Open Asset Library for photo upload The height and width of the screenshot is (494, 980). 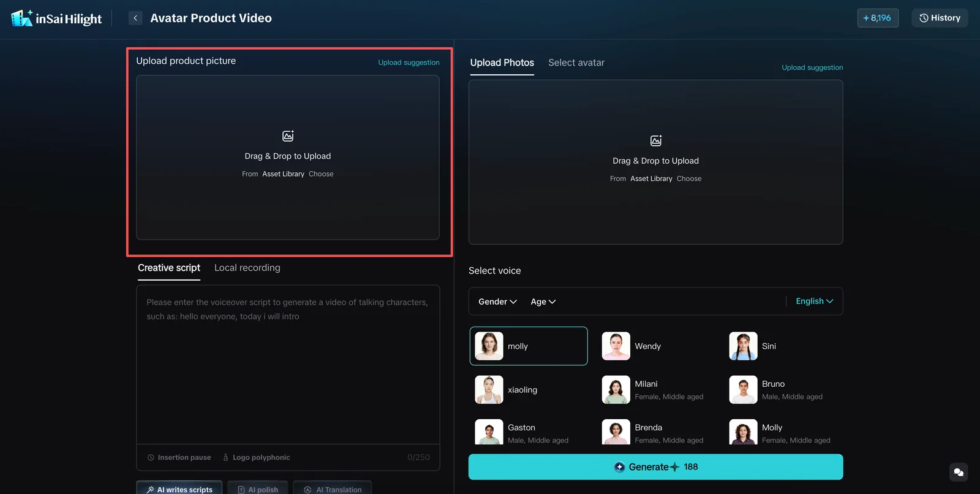click(x=651, y=179)
